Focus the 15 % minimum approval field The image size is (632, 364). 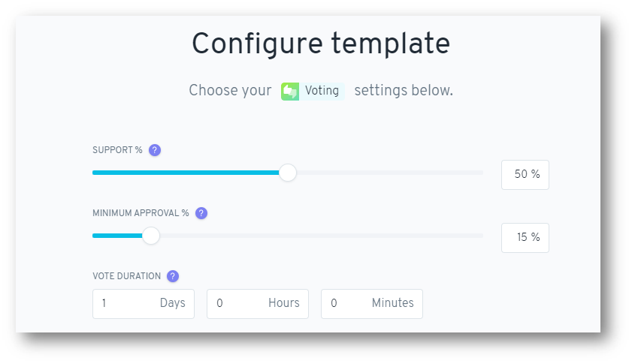pos(525,238)
